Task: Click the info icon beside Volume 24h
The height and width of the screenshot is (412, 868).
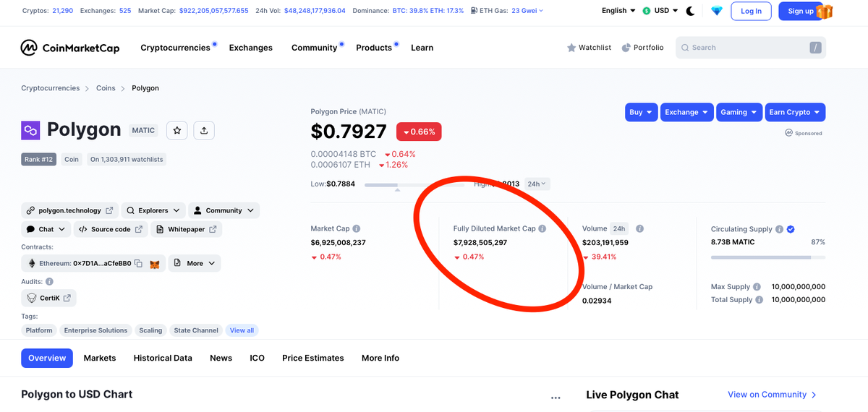Action: tap(639, 228)
